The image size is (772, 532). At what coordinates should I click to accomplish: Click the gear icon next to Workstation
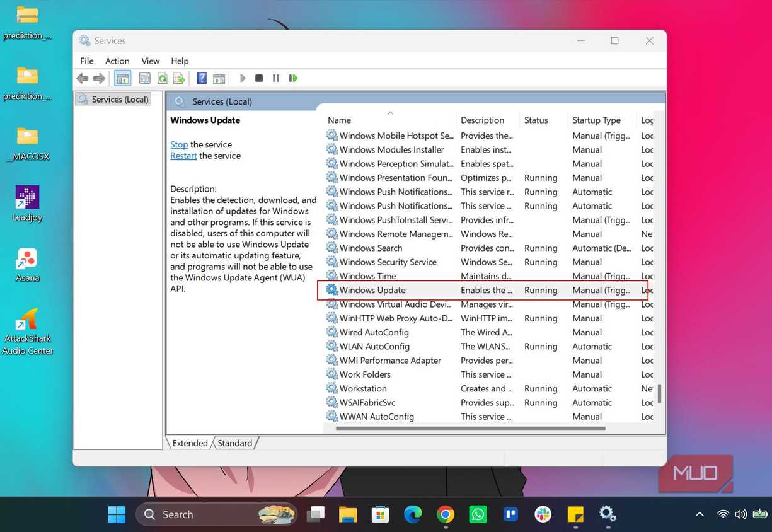[x=331, y=388]
